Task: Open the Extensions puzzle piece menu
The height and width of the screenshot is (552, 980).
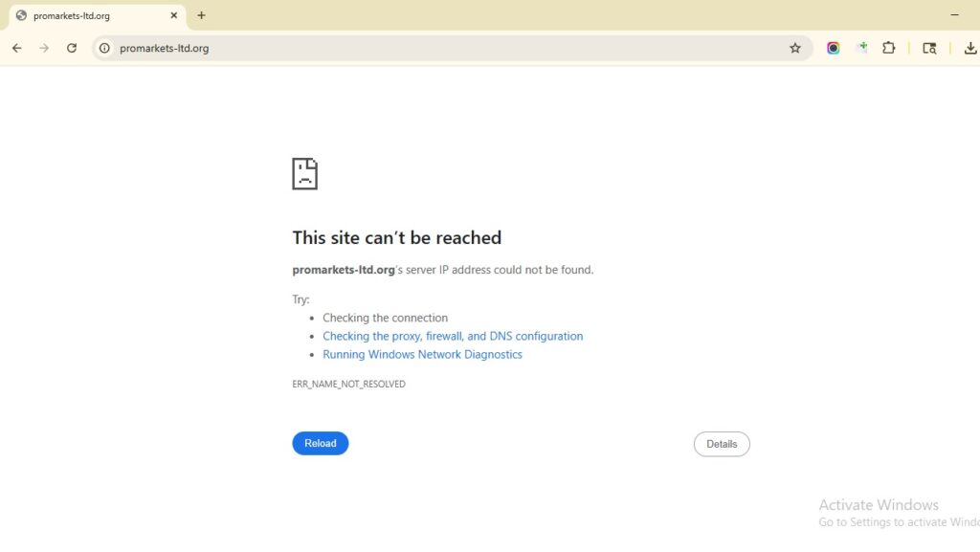Action: click(889, 47)
